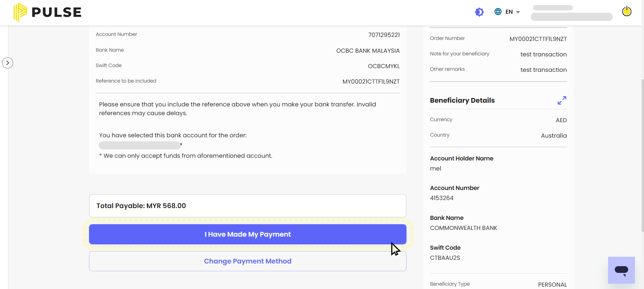Click the currency value AED

point(561,120)
